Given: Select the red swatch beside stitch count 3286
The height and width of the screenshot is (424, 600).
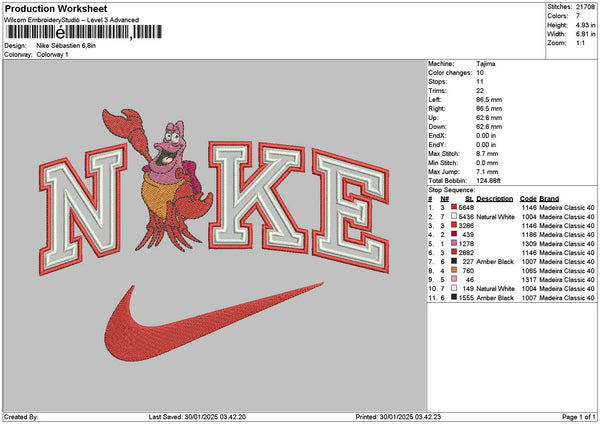Looking at the screenshot, I should pos(454,225).
